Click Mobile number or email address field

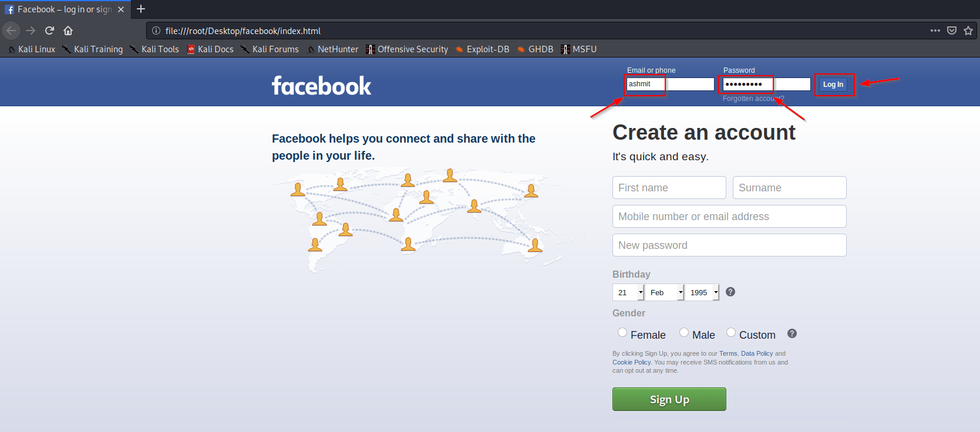[729, 217]
